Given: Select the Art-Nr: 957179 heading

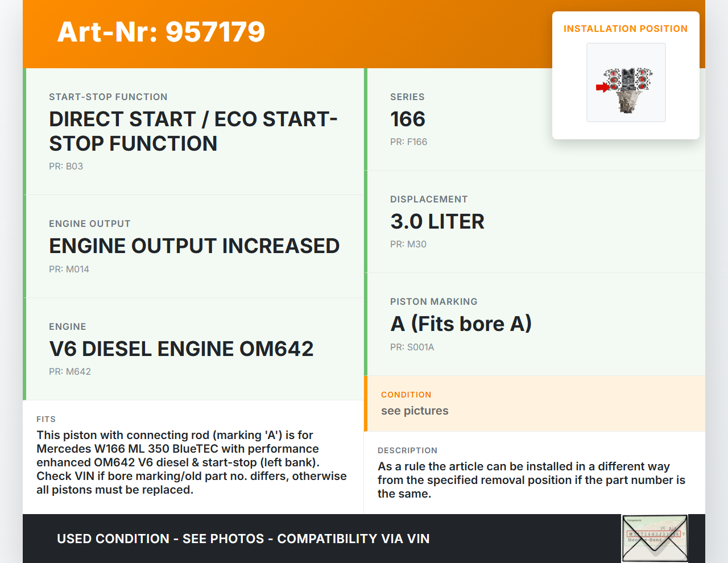Looking at the screenshot, I should pyautogui.click(x=161, y=32).
